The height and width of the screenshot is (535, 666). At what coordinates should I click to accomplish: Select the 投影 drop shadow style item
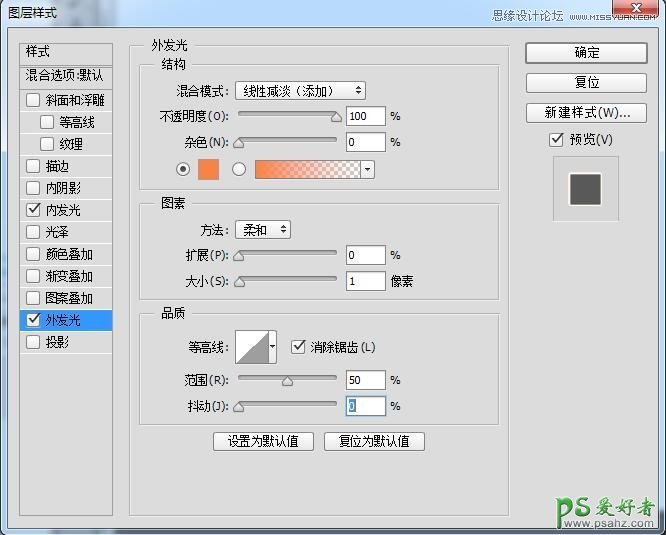tap(57, 342)
